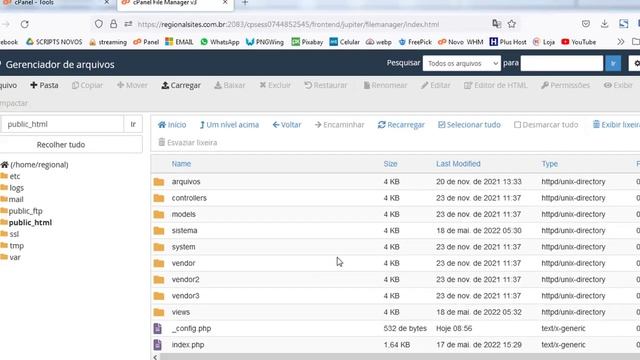Click the Copiar toolbar button
This screenshot has height=360, width=640.
[87, 85]
